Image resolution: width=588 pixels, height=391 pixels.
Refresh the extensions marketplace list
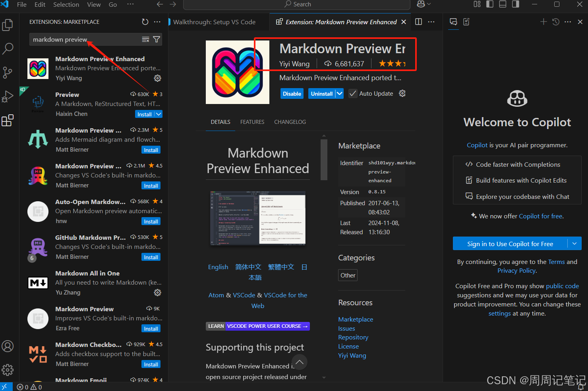(x=145, y=22)
